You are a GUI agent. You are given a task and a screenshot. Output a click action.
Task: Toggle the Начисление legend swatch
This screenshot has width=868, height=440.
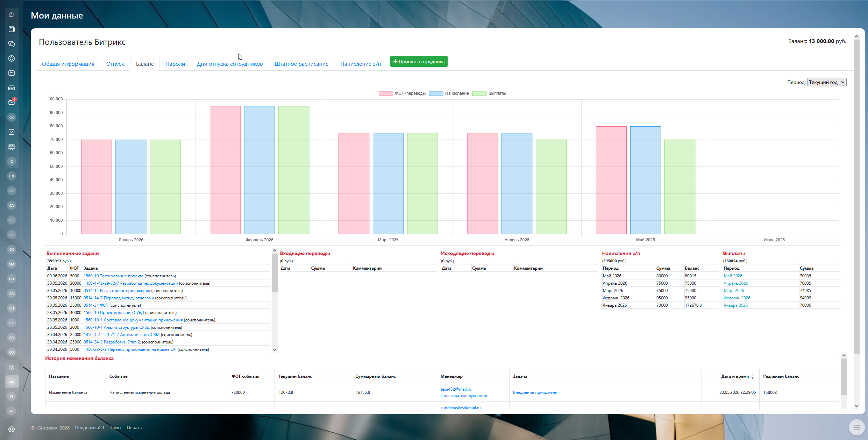tap(436, 93)
